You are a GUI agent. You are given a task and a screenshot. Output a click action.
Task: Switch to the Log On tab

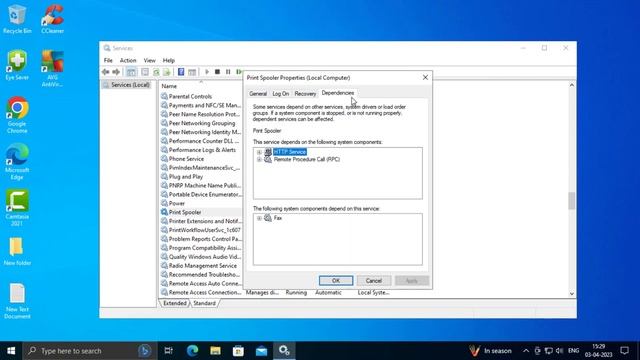tap(280, 93)
